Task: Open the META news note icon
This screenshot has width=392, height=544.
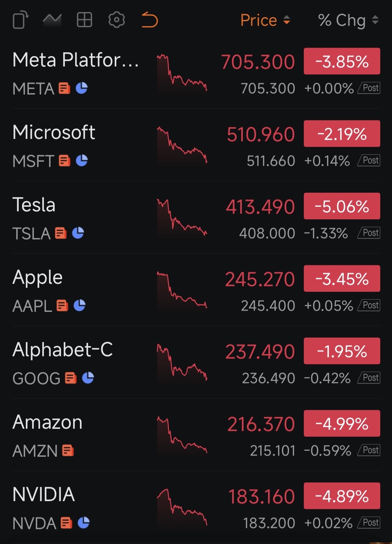Action: point(64,89)
